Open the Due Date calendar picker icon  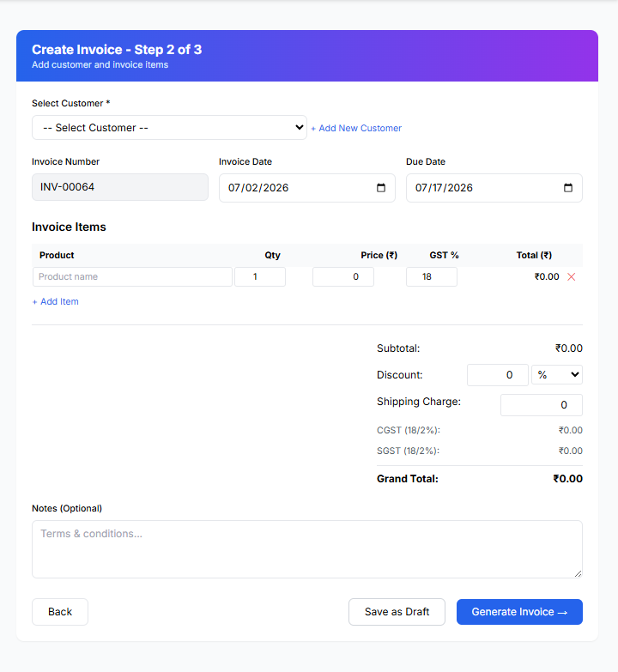(x=568, y=188)
